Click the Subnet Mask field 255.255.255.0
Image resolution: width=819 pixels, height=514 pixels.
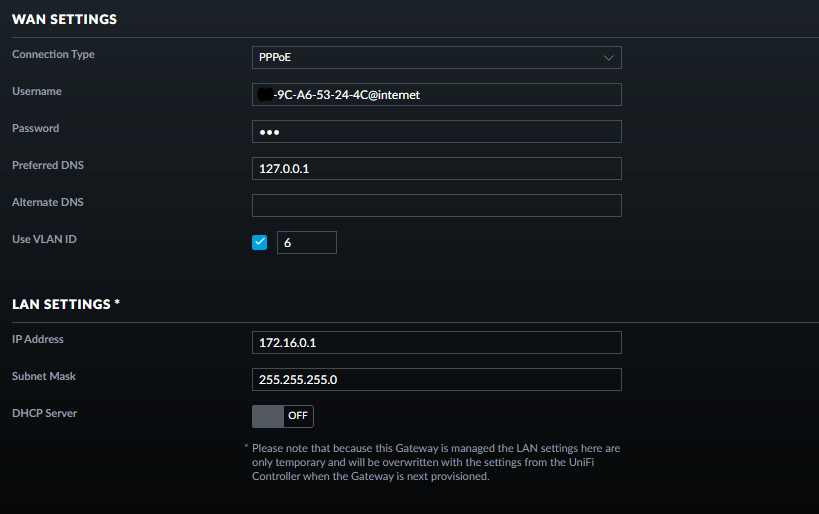pyautogui.click(x=437, y=379)
